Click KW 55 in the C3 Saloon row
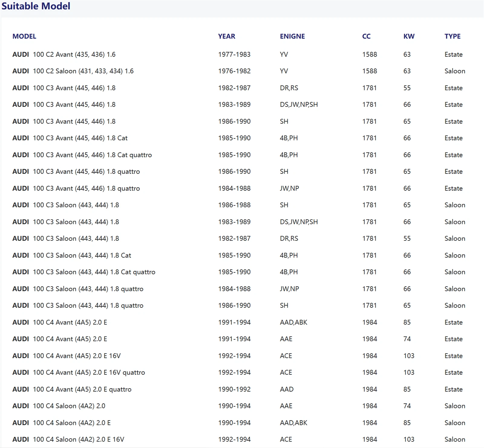Image resolution: width=484 pixels, height=448 pixels. pos(407,239)
